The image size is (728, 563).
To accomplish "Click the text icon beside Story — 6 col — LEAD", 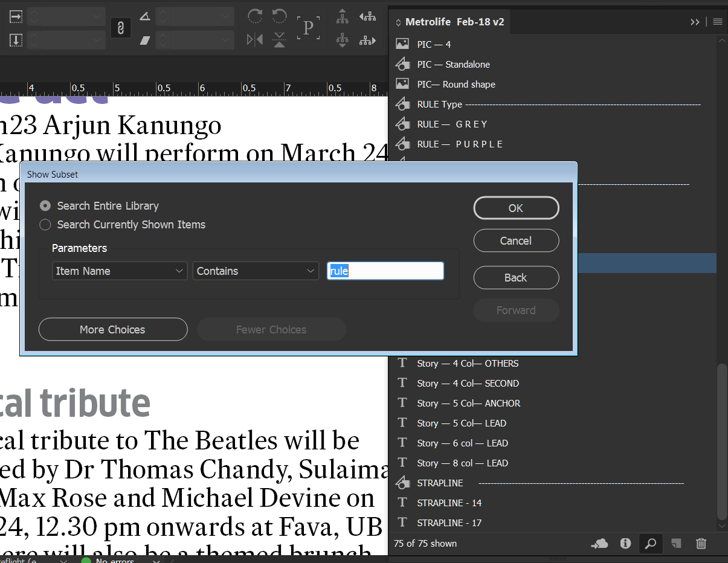I will point(402,443).
